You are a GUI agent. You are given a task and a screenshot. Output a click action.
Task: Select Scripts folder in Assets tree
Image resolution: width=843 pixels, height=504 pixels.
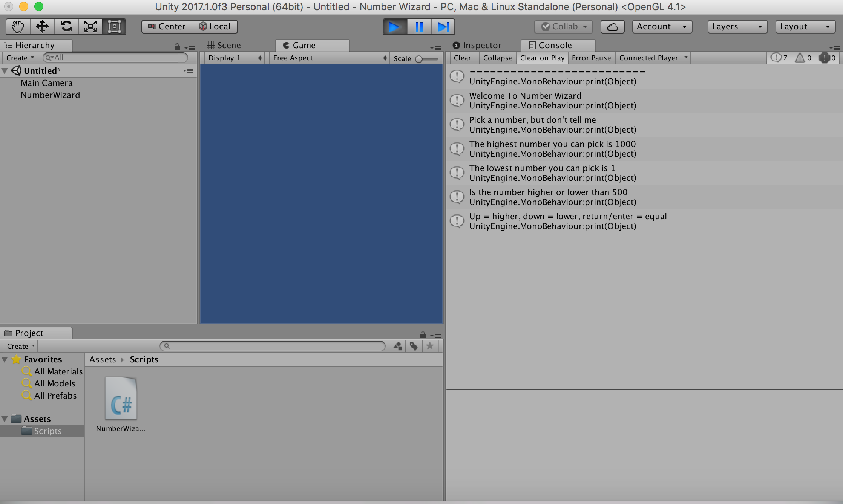point(42,431)
